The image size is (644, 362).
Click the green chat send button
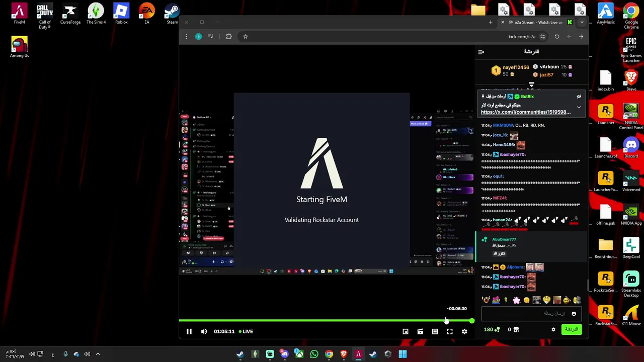pos(572,329)
